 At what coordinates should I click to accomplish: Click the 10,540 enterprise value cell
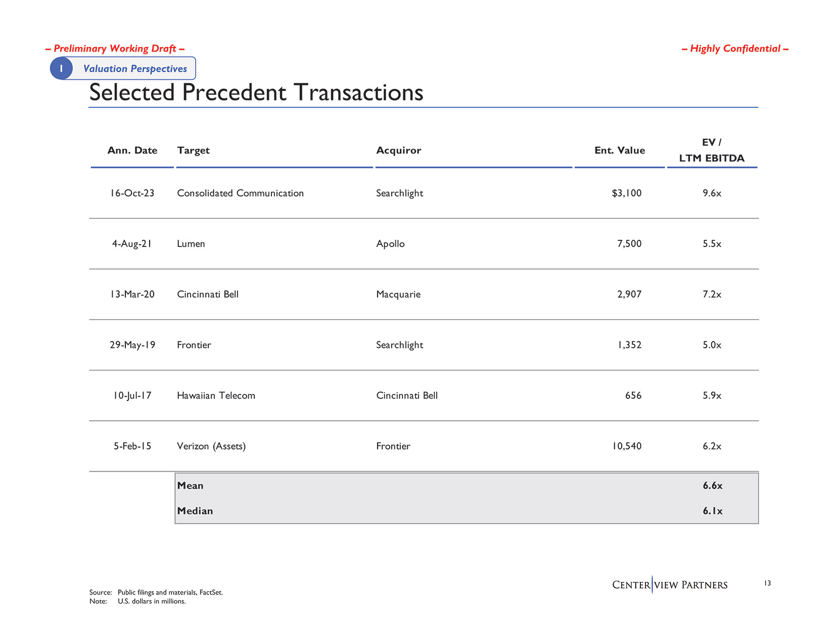point(626,446)
